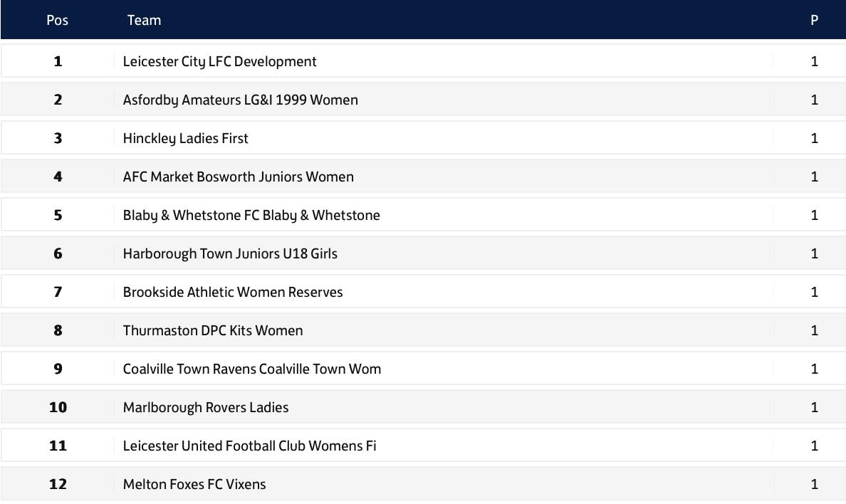846x504 pixels.
Task: Select position number 1 cell
Action: point(58,61)
